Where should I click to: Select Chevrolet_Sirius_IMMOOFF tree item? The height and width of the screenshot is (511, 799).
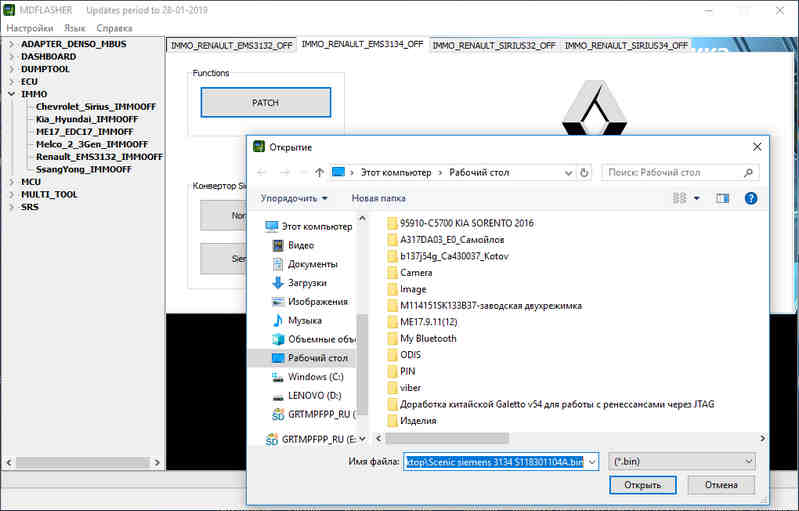tap(96, 107)
